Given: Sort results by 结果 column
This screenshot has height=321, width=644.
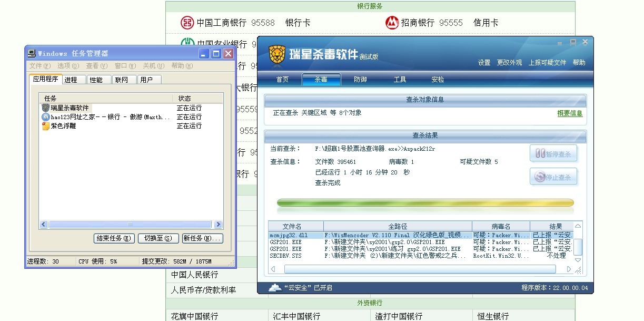Looking at the screenshot, I should [x=551, y=226].
